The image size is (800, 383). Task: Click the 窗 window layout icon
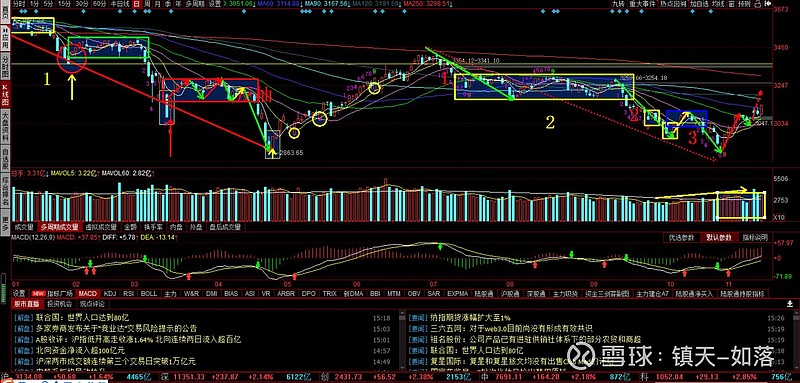(x=731, y=4)
